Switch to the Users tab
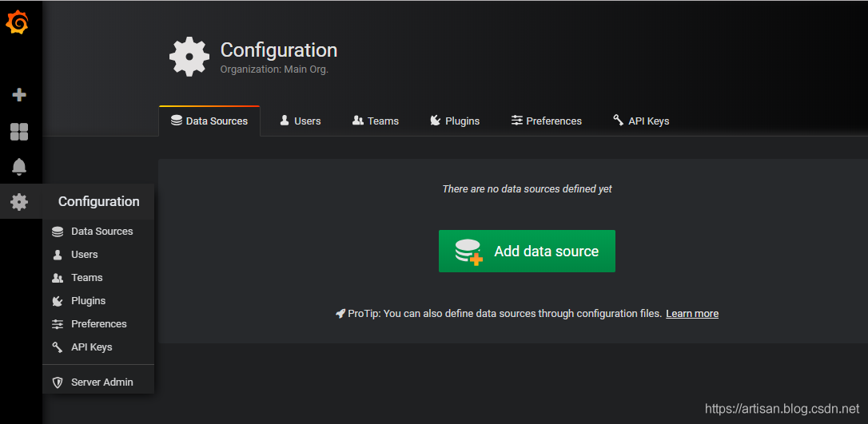 (x=301, y=121)
